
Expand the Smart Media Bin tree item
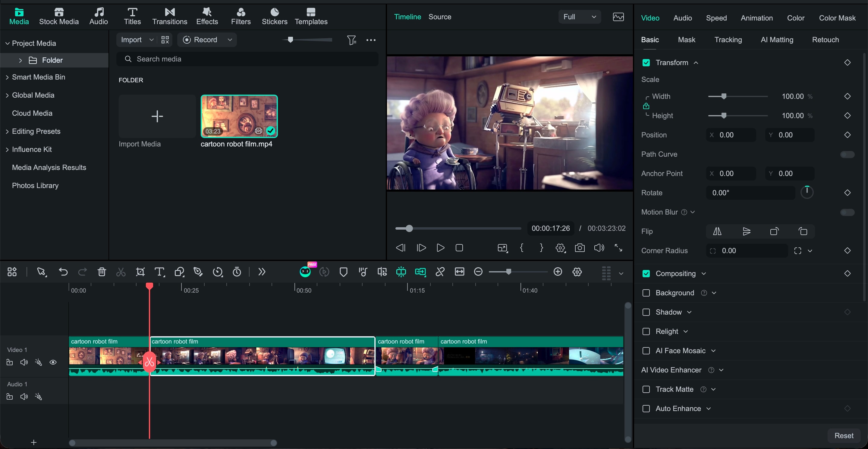click(x=7, y=77)
